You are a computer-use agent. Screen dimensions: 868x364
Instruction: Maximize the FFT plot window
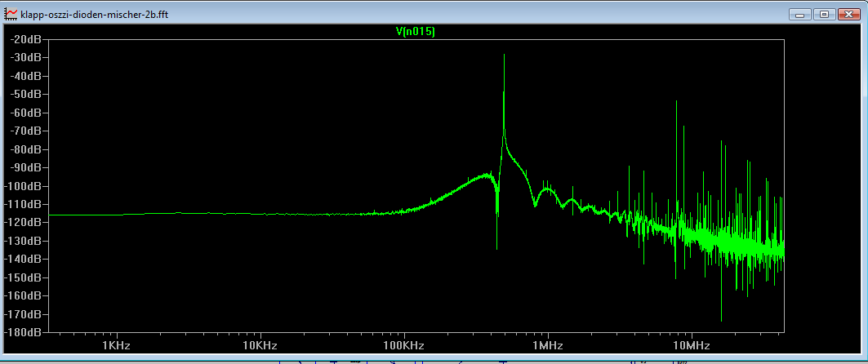click(824, 15)
